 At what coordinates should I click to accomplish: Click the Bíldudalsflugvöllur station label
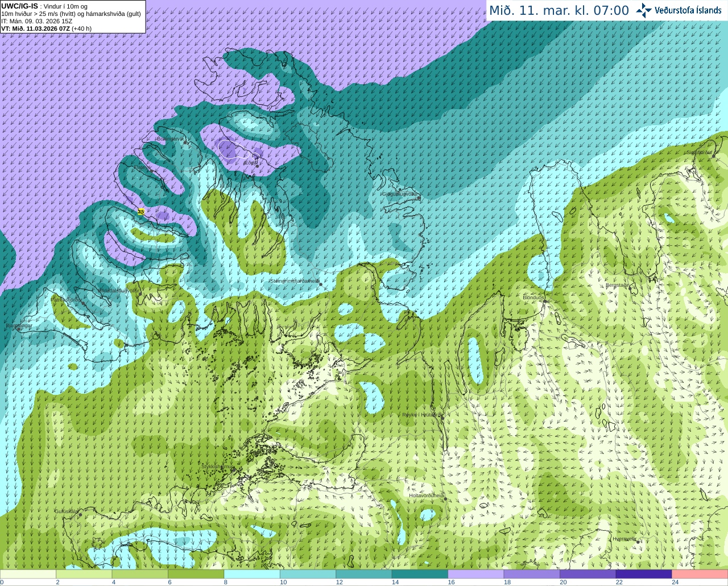[118, 290]
